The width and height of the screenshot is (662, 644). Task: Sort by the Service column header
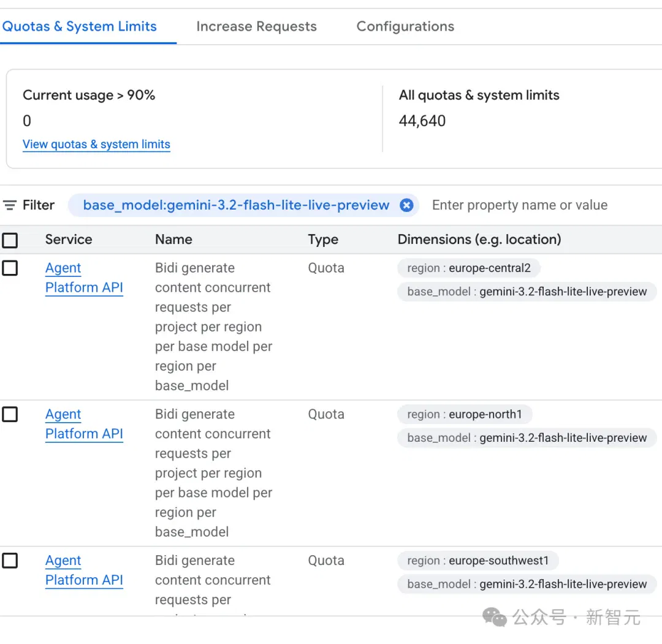[69, 240]
